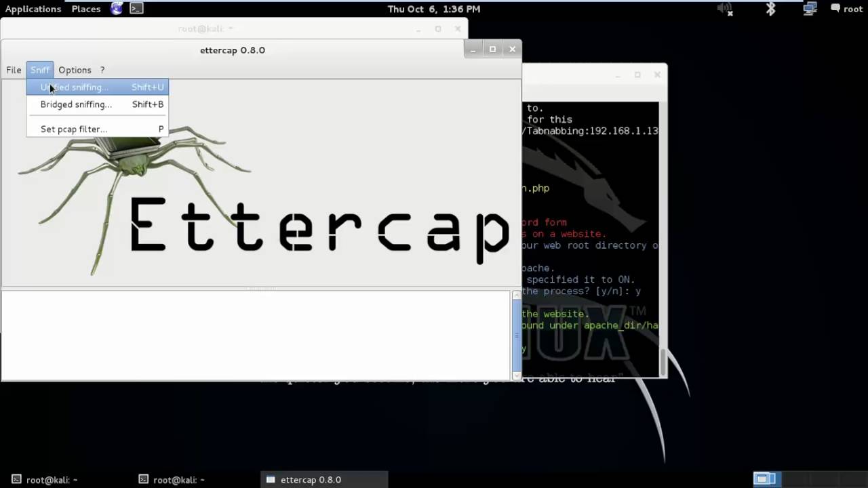The height and width of the screenshot is (488, 868).
Task: Close the root@kali window behind ettercap
Action: click(458, 28)
